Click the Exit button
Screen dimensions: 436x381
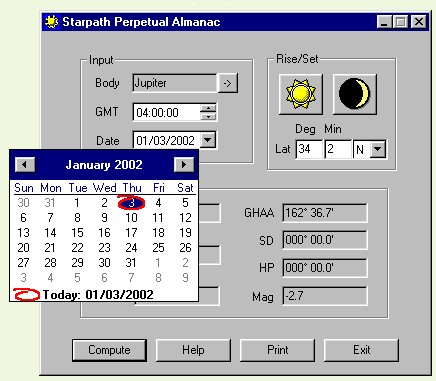pos(361,350)
